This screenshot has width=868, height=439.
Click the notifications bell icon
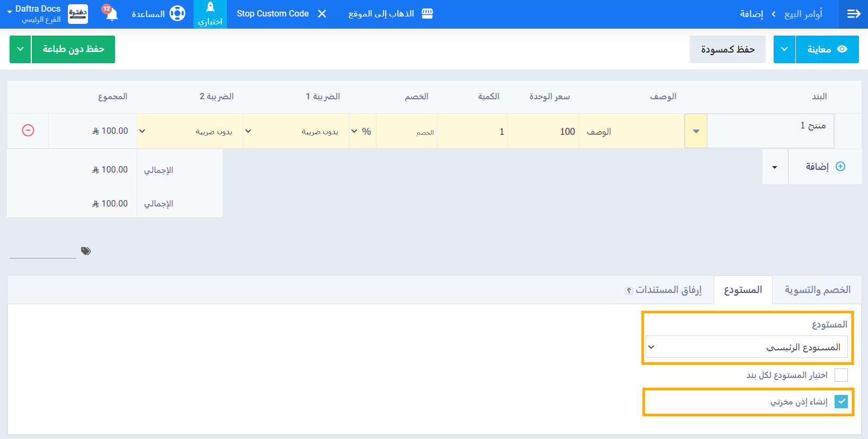tap(111, 14)
